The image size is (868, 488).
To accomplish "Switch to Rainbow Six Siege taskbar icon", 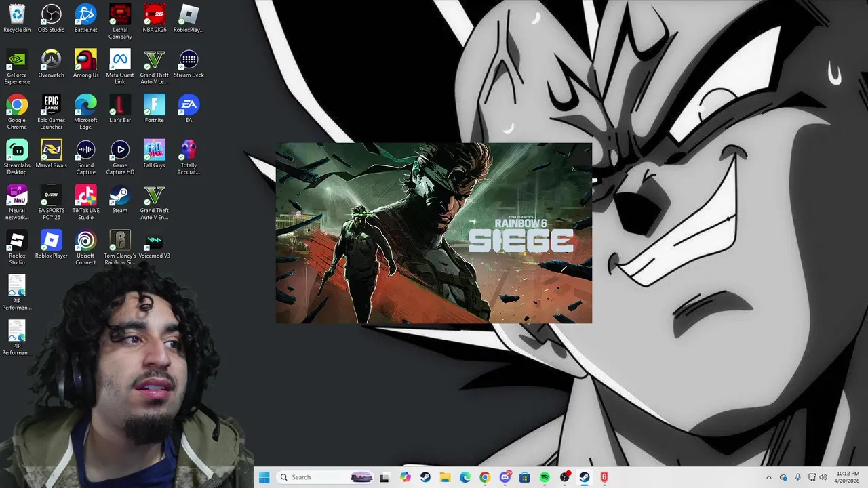I will pyautogui.click(x=604, y=477).
